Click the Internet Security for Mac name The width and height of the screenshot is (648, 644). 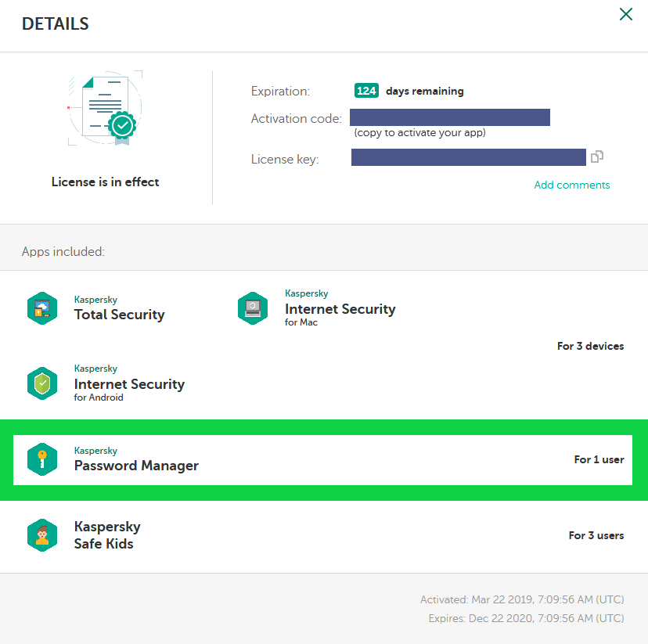pyautogui.click(x=340, y=308)
